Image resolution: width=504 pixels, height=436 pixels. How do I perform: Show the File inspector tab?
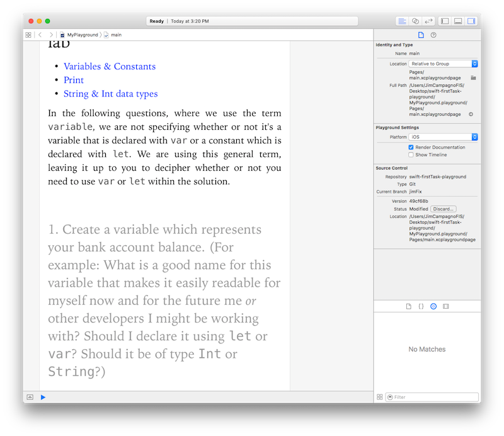click(x=421, y=35)
